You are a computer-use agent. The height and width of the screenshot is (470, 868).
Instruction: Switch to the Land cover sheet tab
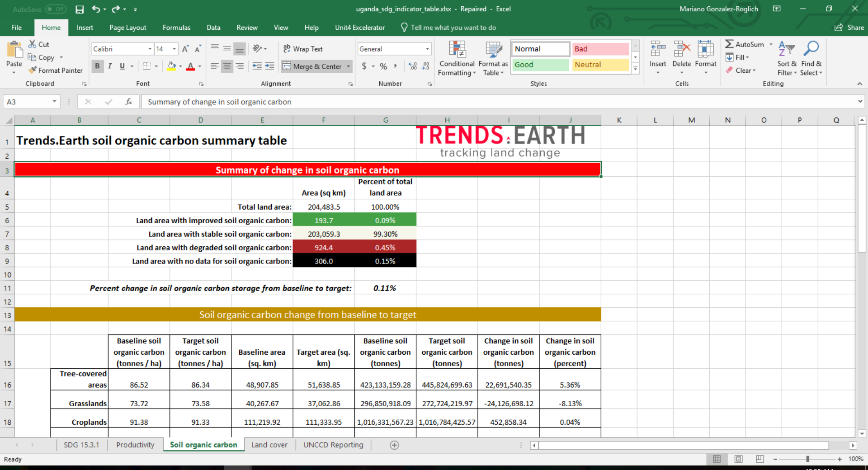coord(269,445)
